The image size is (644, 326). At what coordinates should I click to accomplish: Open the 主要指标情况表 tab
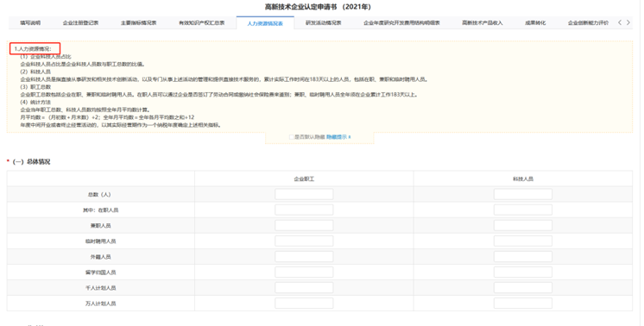[138, 23]
